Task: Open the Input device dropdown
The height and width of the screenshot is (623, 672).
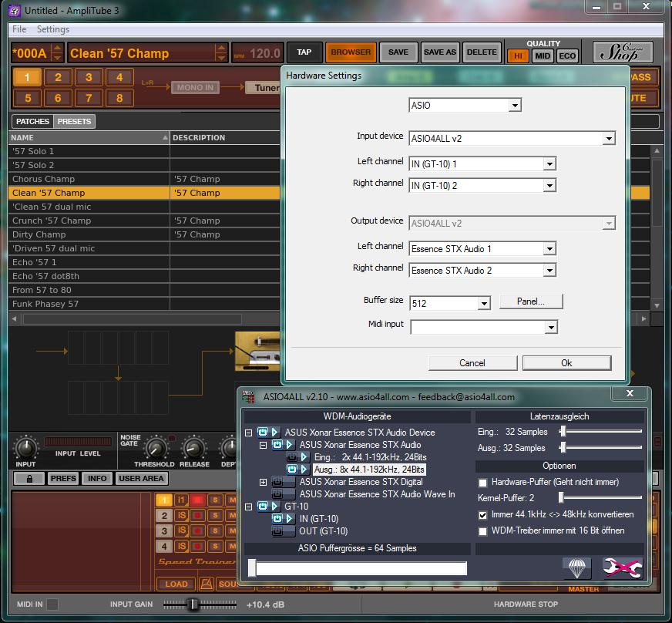Action: point(609,139)
